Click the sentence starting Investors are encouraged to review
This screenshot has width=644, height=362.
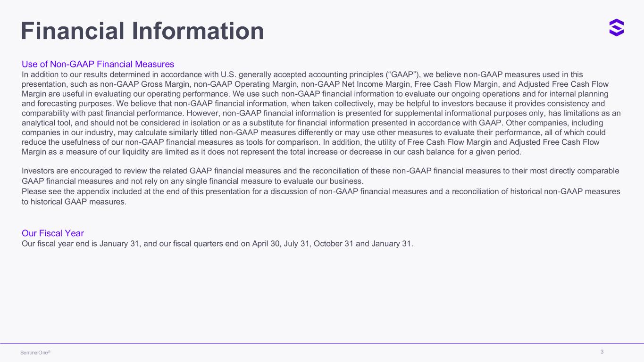320,176
